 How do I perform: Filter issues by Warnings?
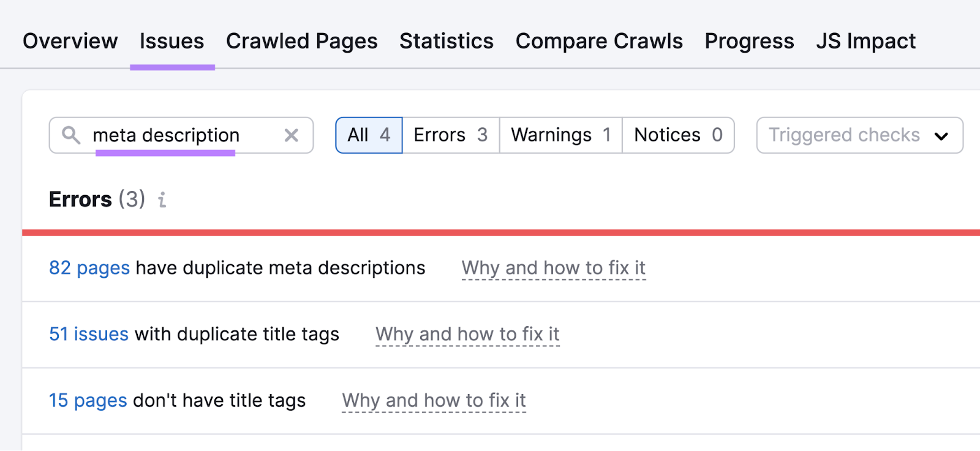[x=559, y=135]
